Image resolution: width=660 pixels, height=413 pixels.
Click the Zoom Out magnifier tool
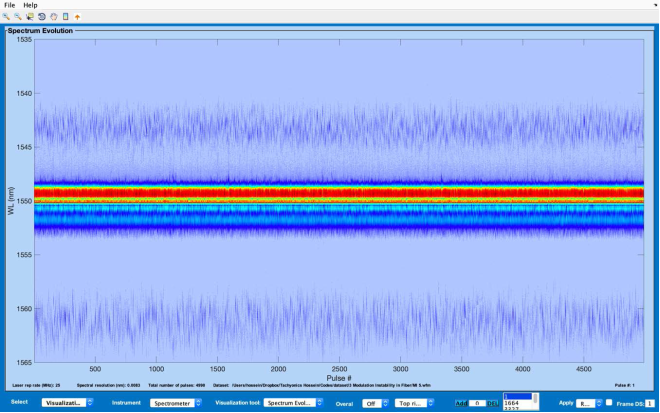[x=17, y=17]
